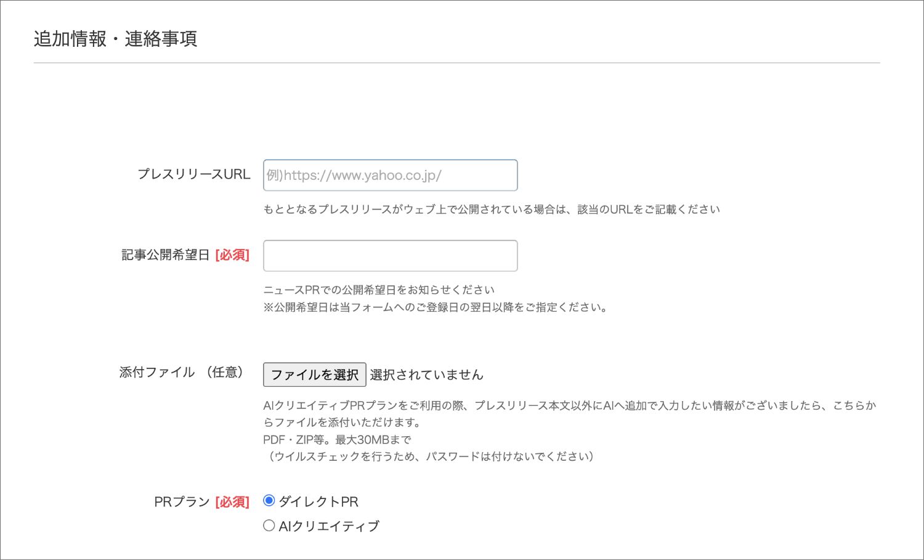924x560 pixels.
Task: Click the 選択されていません file status text
Action: [x=426, y=375]
